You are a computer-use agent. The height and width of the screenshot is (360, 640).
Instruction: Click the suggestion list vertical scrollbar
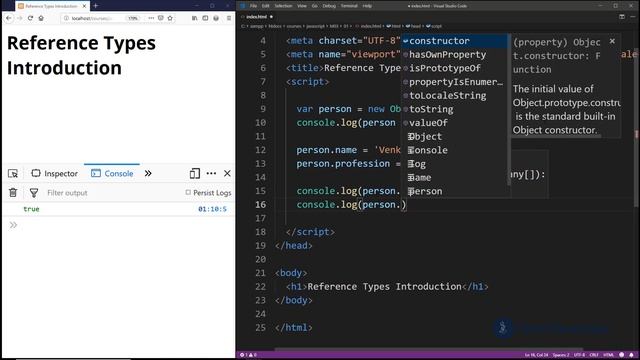[x=509, y=109]
